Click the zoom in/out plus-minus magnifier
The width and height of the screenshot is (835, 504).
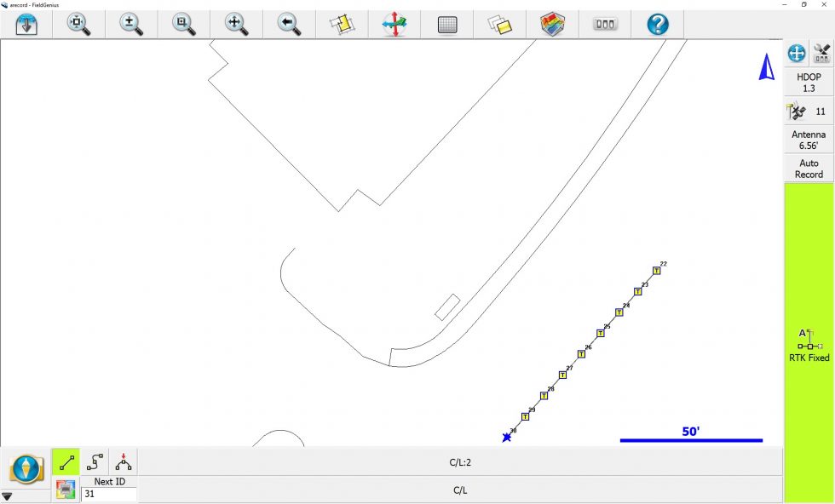132,25
